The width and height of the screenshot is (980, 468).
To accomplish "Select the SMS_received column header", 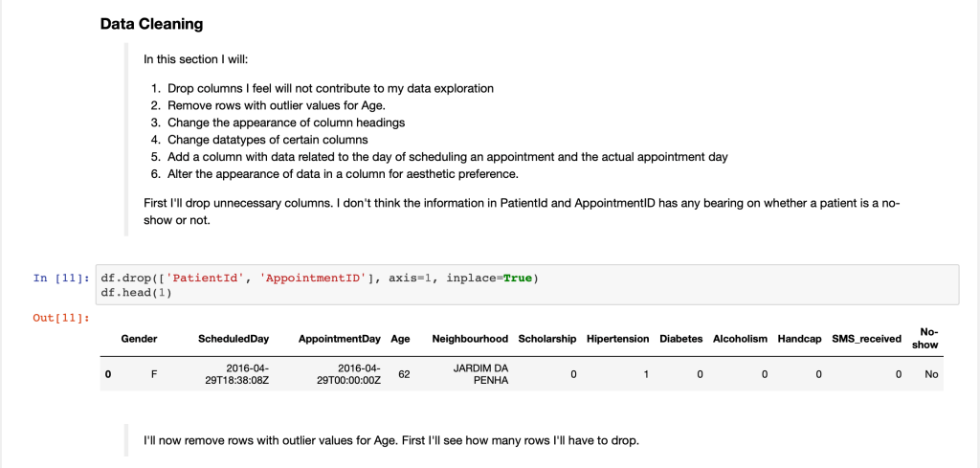I will pyautogui.click(x=868, y=339).
